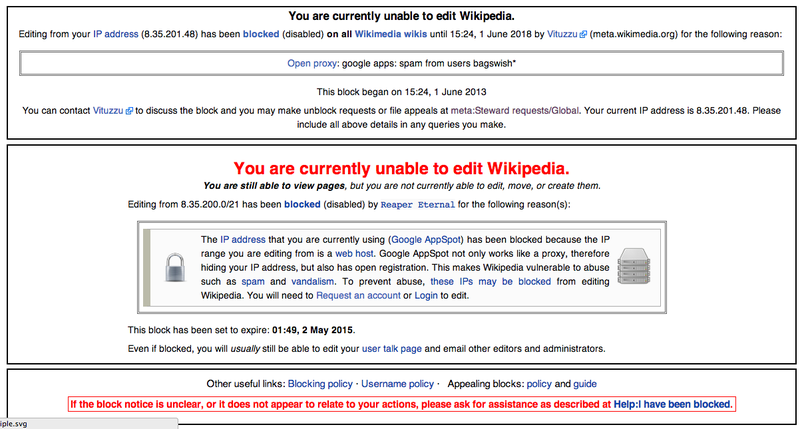Open the Google AppSpot link

point(426,240)
